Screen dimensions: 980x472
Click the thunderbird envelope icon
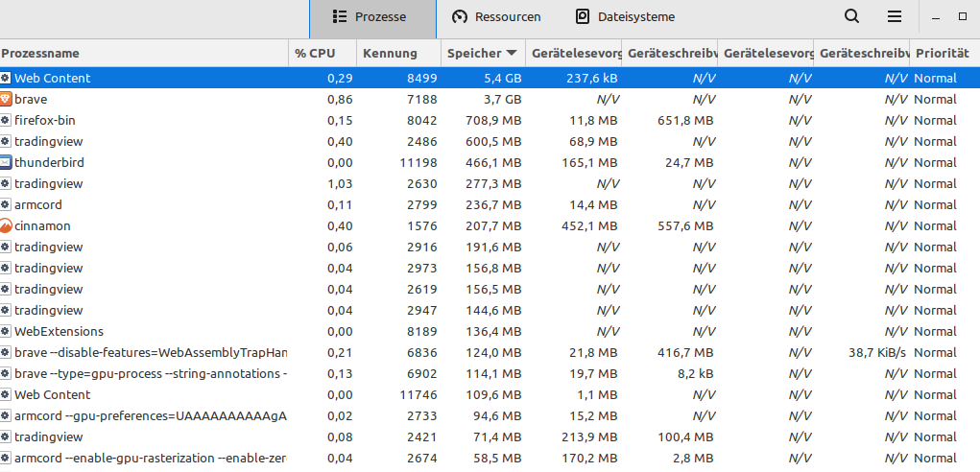tap(6, 163)
